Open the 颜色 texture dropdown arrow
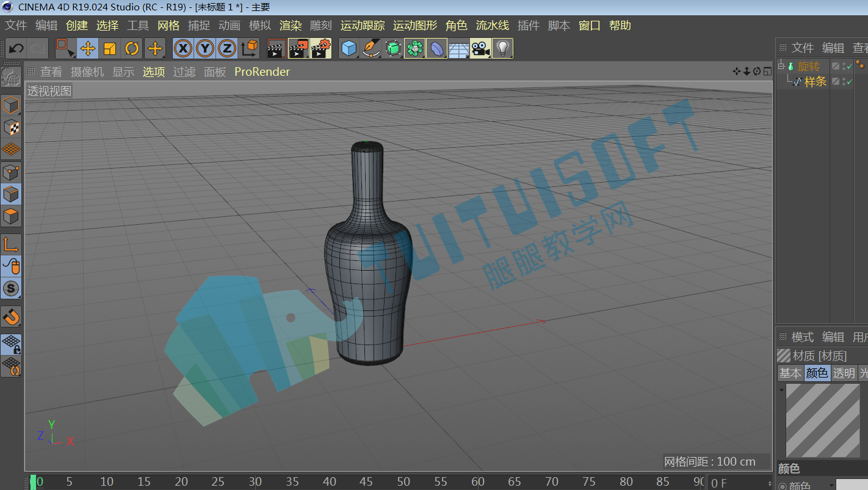 click(831, 486)
